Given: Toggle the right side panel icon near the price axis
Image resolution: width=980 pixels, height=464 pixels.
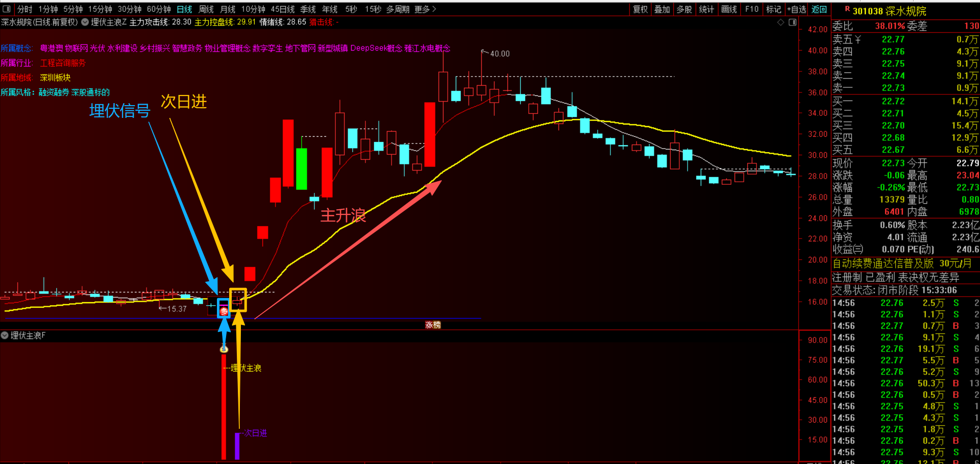Looking at the screenshot, I should (792, 22).
